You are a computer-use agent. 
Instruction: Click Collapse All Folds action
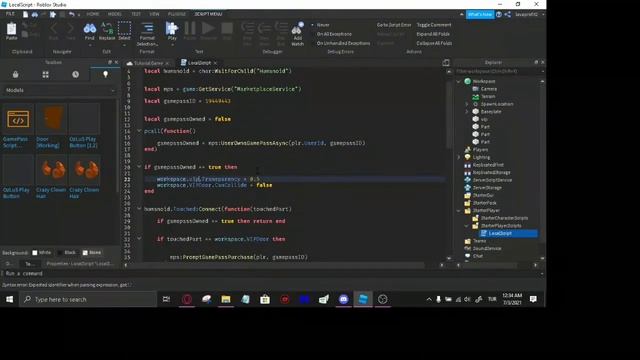coord(434,43)
